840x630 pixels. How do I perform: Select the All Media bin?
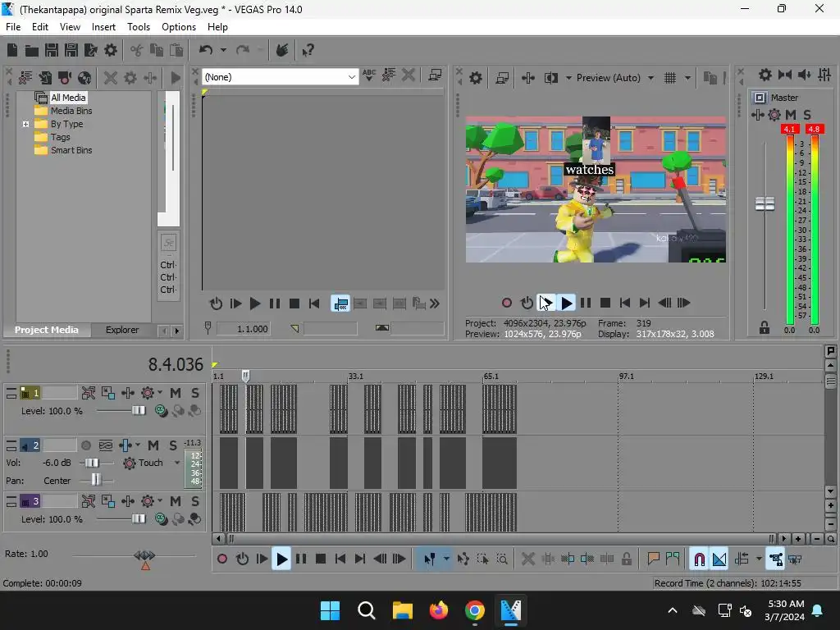pos(67,98)
